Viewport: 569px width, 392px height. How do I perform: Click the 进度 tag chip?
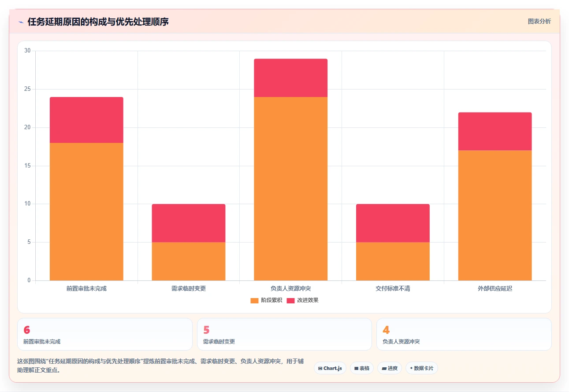tap(390, 368)
